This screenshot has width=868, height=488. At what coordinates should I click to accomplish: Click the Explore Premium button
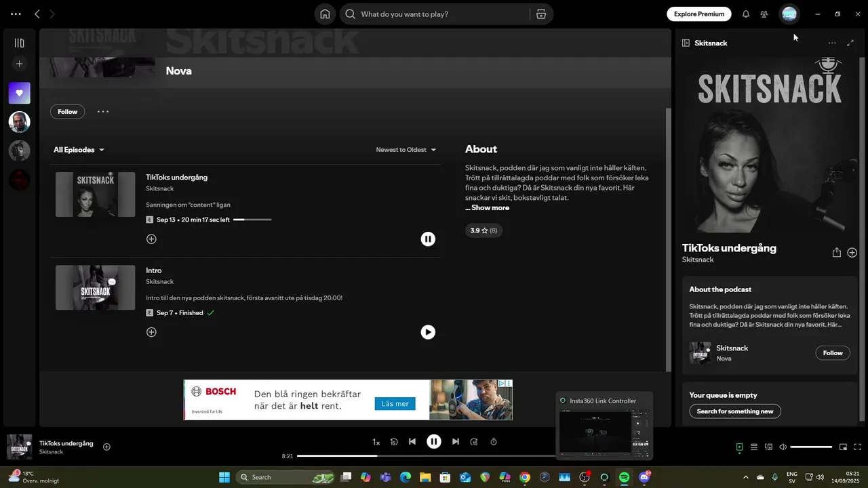pyautogui.click(x=698, y=14)
